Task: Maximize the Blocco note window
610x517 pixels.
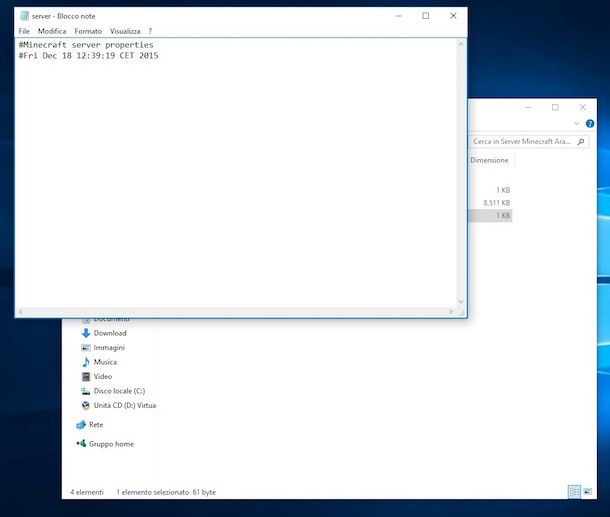Action: click(426, 16)
